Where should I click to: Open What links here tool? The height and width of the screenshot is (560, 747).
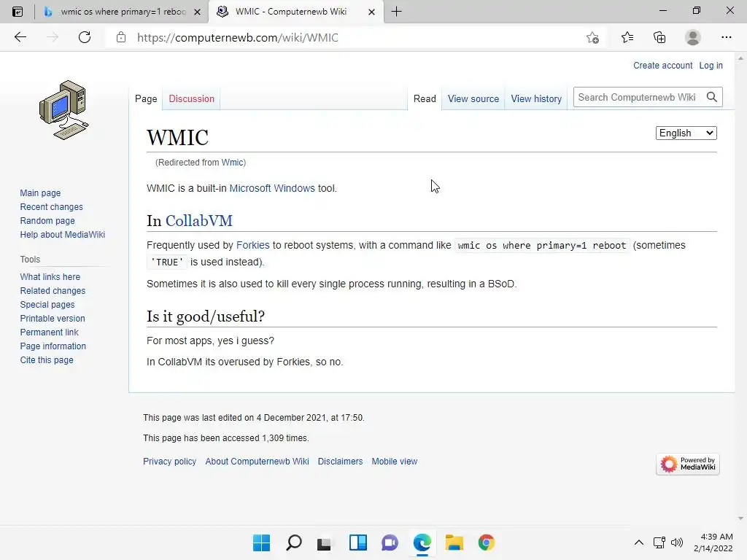(50, 276)
